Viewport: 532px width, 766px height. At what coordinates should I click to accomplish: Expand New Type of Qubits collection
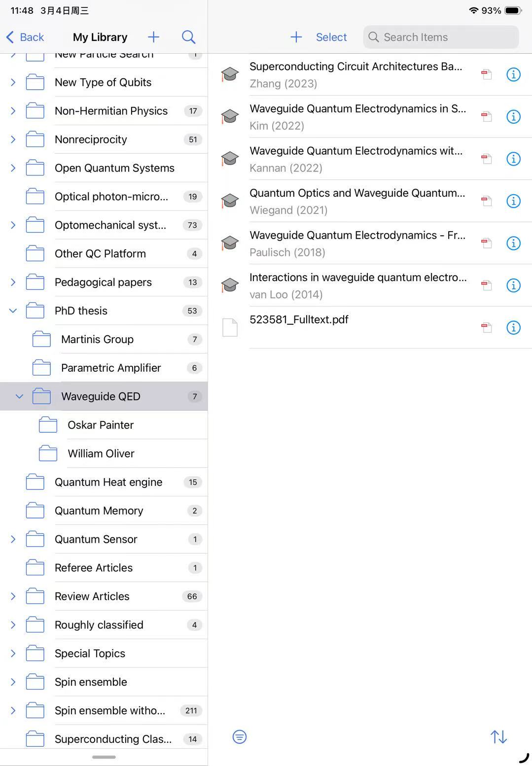(x=13, y=82)
